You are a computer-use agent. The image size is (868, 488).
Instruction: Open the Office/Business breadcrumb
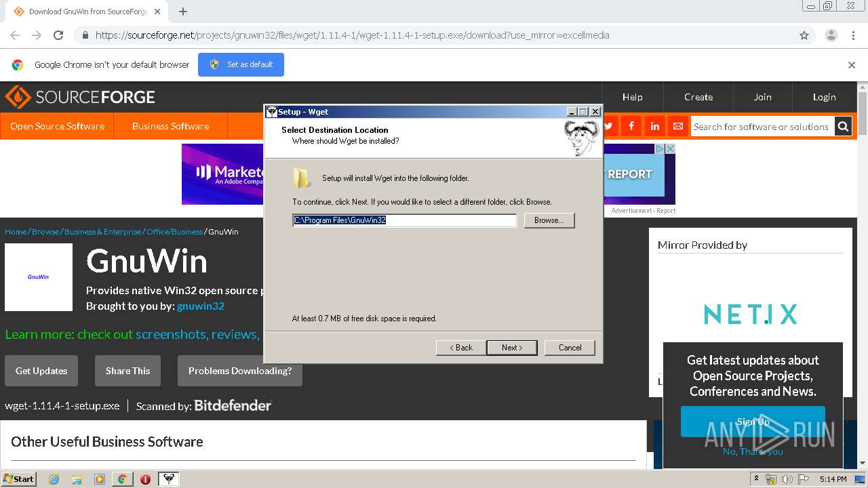pyautogui.click(x=174, y=232)
